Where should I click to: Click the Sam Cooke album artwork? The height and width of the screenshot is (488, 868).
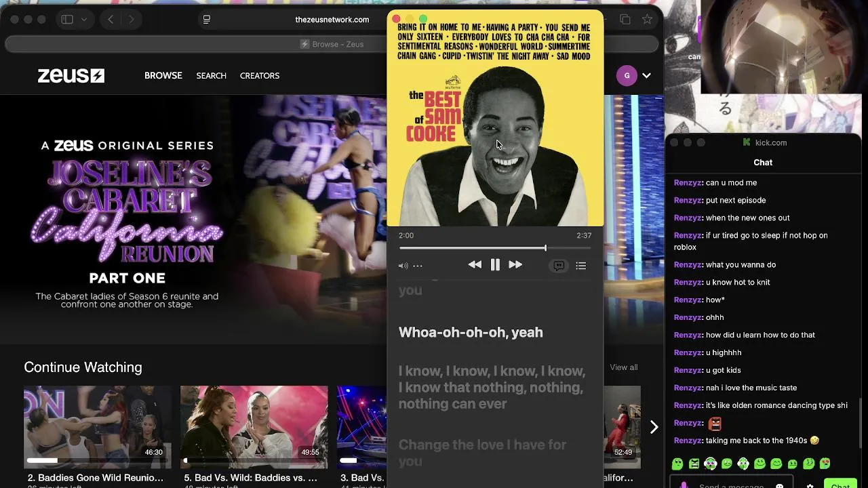[x=495, y=119]
